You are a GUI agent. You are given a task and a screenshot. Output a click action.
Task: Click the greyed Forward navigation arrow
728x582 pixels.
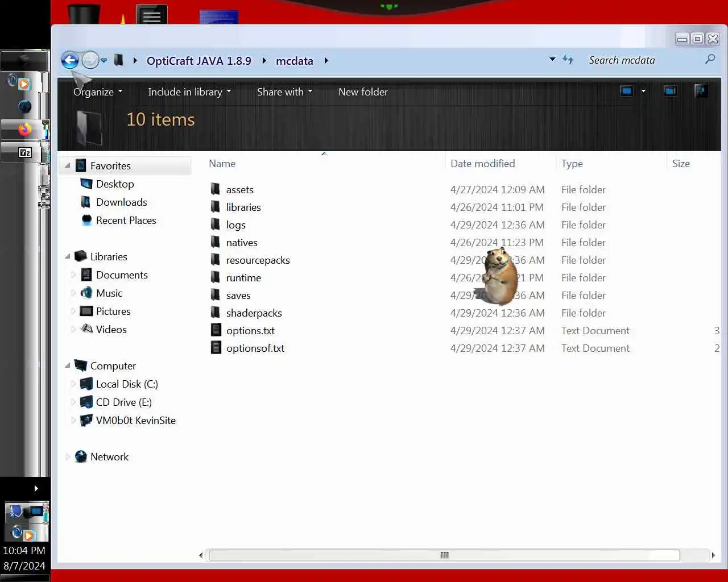click(x=90, y=60)
